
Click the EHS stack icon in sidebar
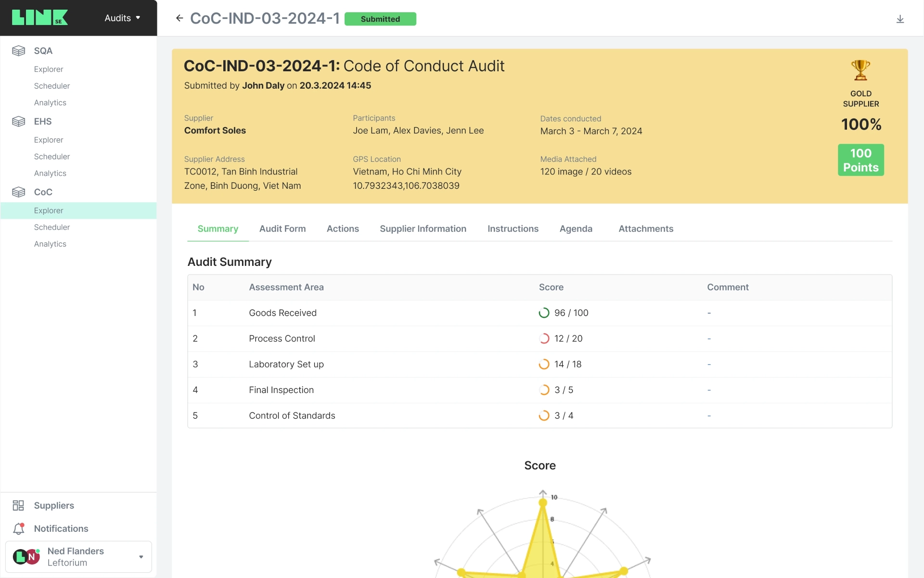point(19,121)
